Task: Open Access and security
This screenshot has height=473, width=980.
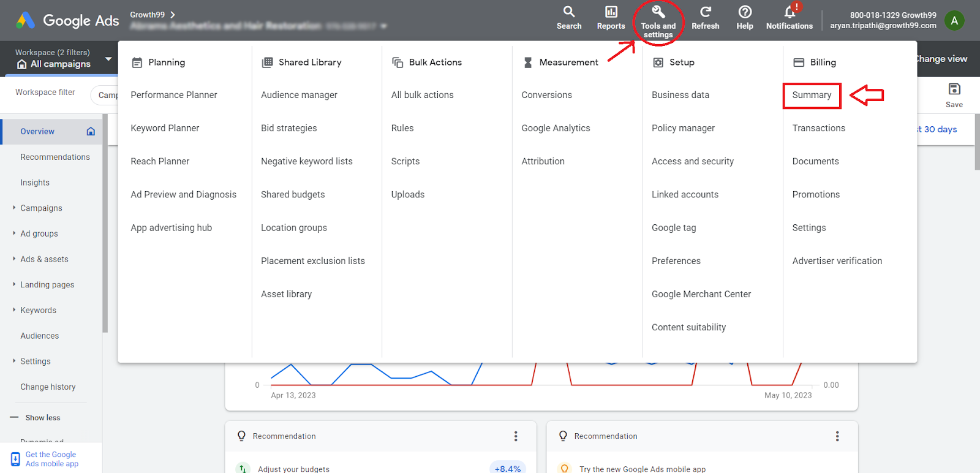Action: (x=693, y=161)
